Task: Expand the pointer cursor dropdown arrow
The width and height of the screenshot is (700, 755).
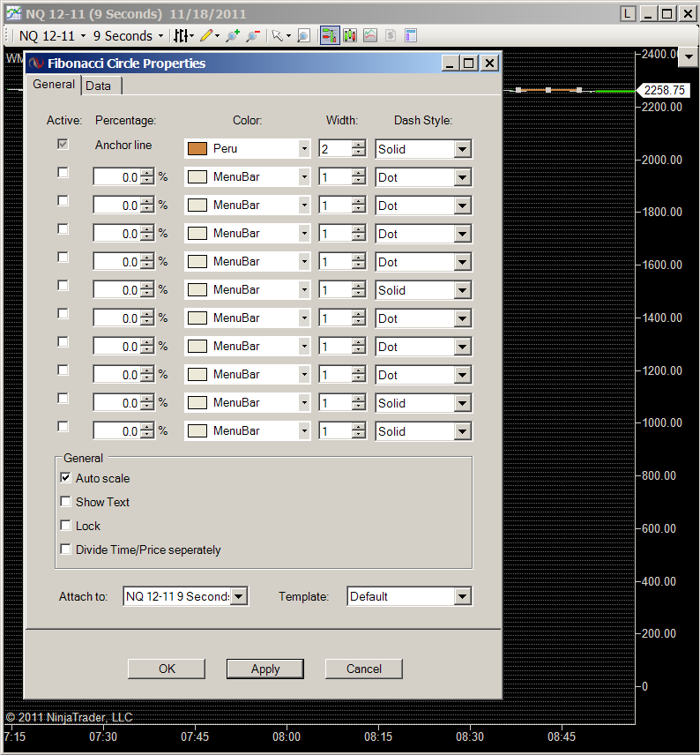Action: [x=288, y=35]
